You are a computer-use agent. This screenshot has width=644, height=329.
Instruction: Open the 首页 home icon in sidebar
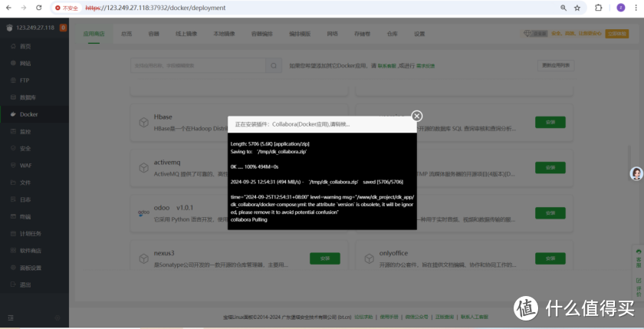pos(13,47)
